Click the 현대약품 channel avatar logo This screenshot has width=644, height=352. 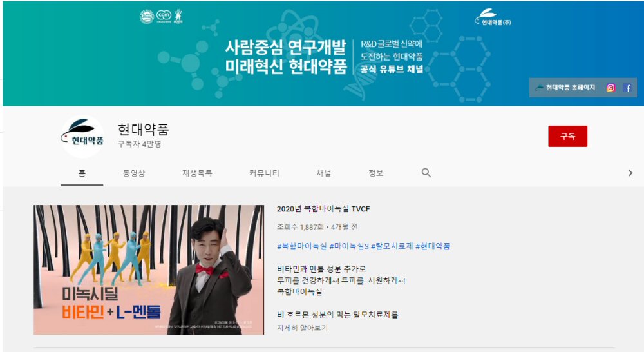83,137
